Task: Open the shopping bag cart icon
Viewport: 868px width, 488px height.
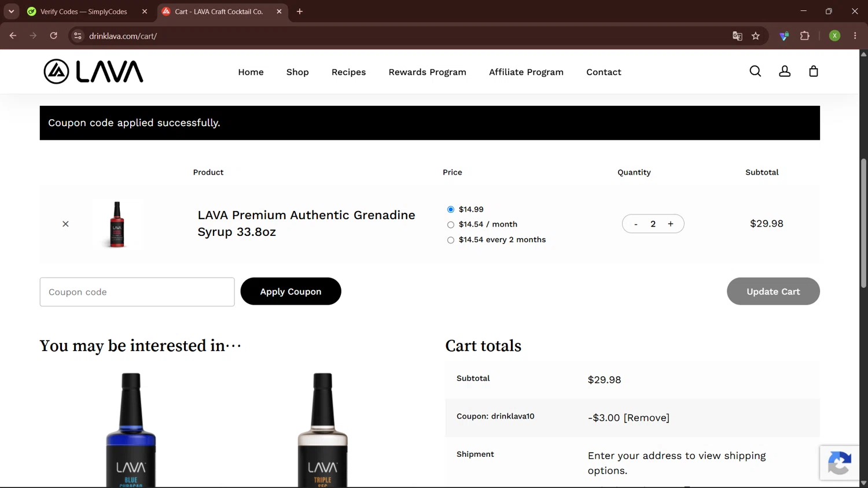Action: point(814,71)
